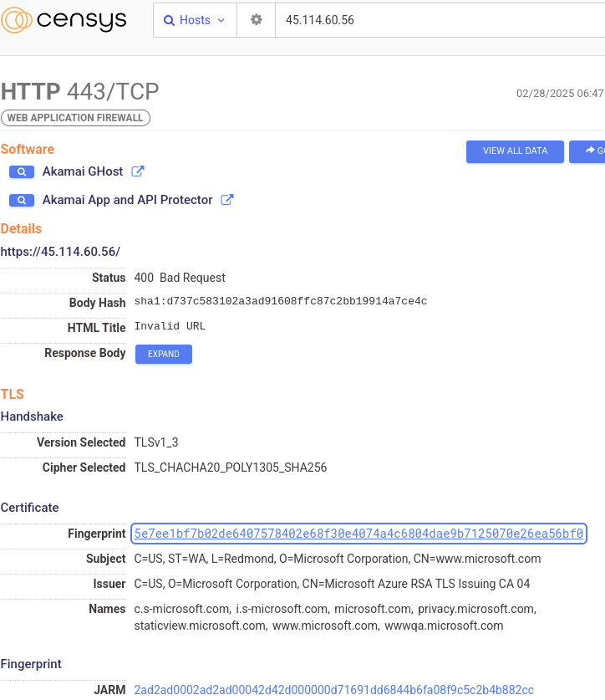Open the search settings gear
Screen dimensions: 605x700
tap(256, 20)
